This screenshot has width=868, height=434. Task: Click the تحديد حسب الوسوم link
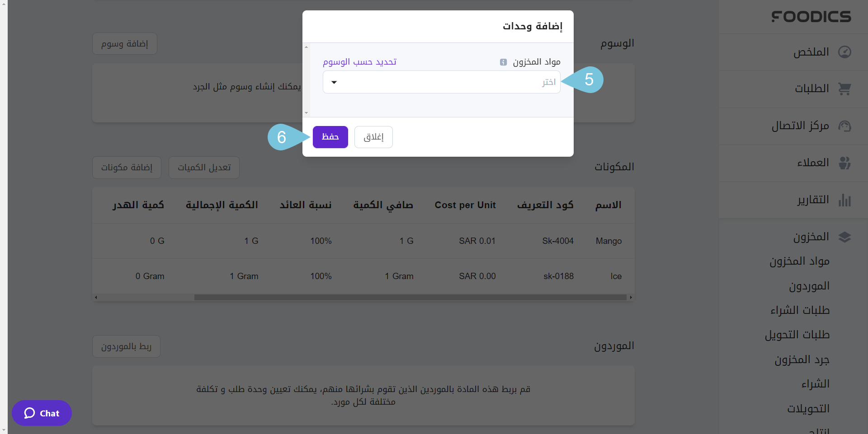click(x=359, y=62)
